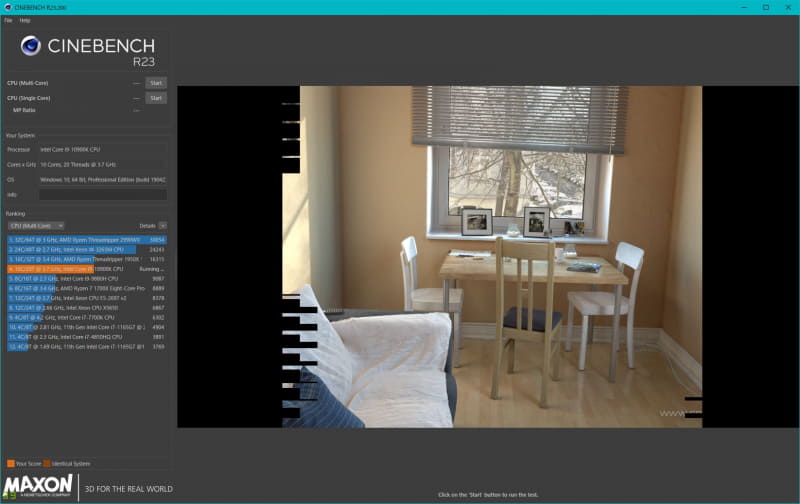
Task: Select the 1.69 GHz Core i7-1165G7 row
Action: pyautogui.click(x=87, y=346)
